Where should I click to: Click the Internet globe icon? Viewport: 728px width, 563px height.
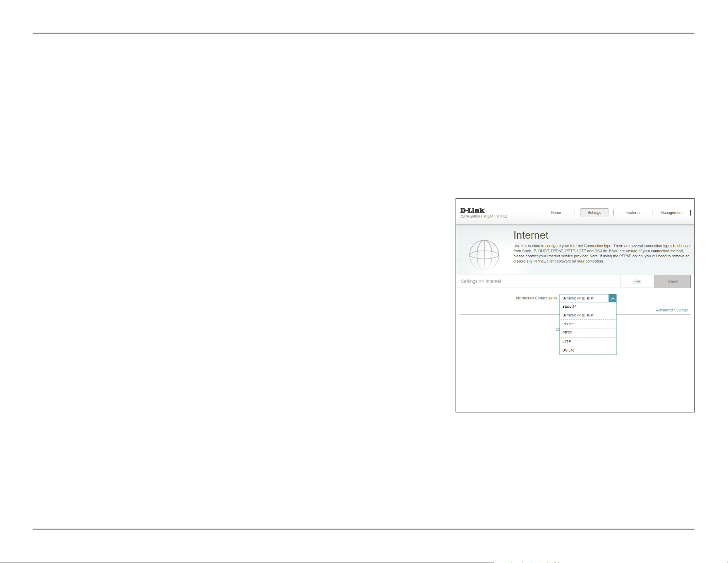tap(484, 255)
